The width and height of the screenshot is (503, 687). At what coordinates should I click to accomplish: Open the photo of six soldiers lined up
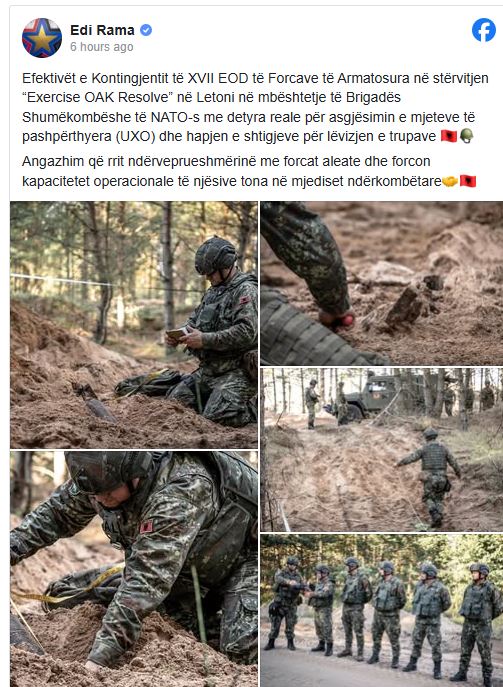[x=382, y=611]
